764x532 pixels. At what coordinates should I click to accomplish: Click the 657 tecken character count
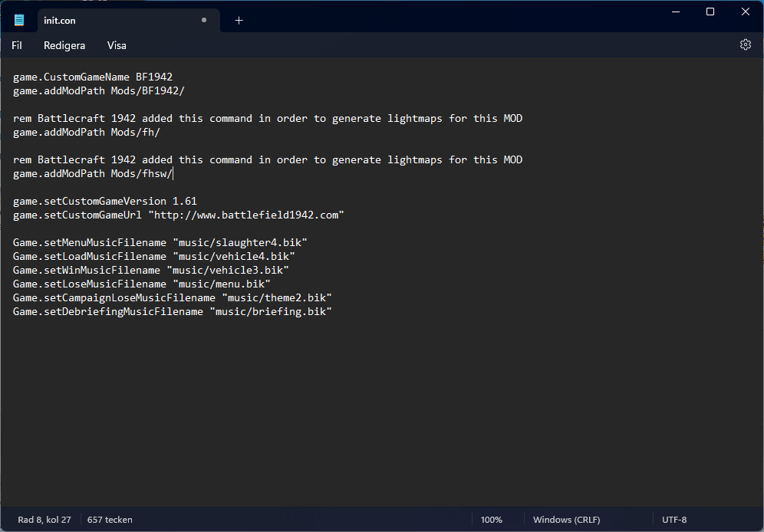tap(110, 519)
